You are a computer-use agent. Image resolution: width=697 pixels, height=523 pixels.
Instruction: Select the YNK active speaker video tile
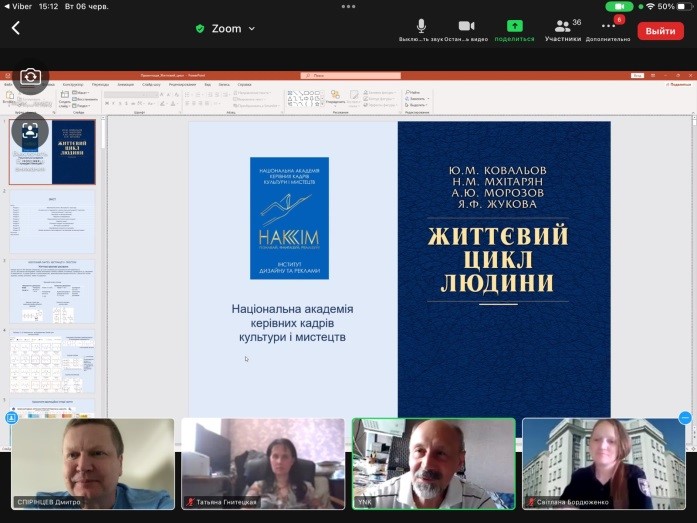coord(433,463)
